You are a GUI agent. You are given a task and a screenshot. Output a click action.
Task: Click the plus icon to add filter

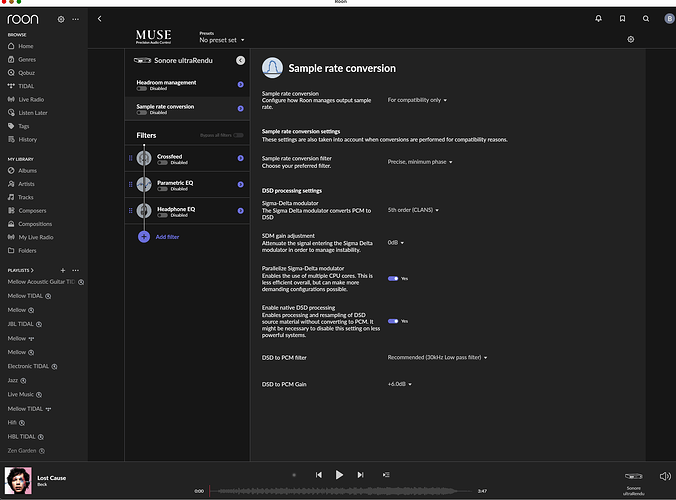(x=144, y=237)
